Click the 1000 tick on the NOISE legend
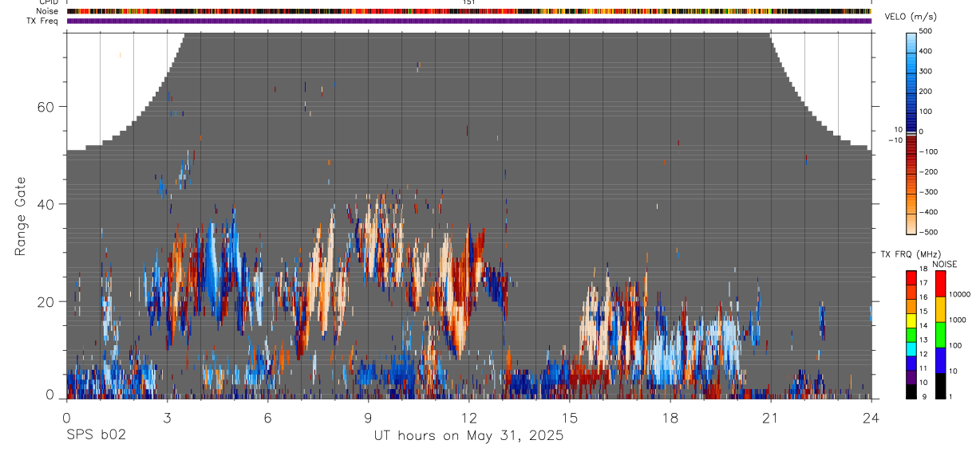The height and width of the screenshot is (452, 980). [958, 320]
